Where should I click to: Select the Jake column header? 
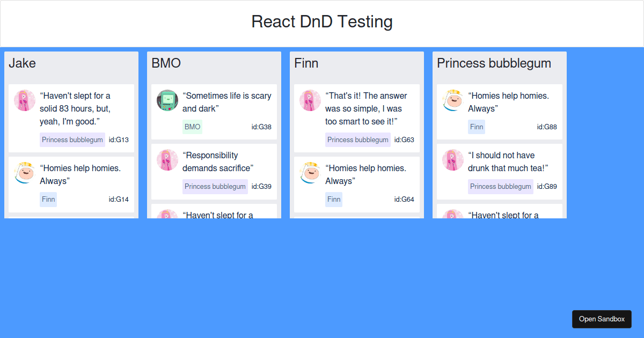point(23,63)
